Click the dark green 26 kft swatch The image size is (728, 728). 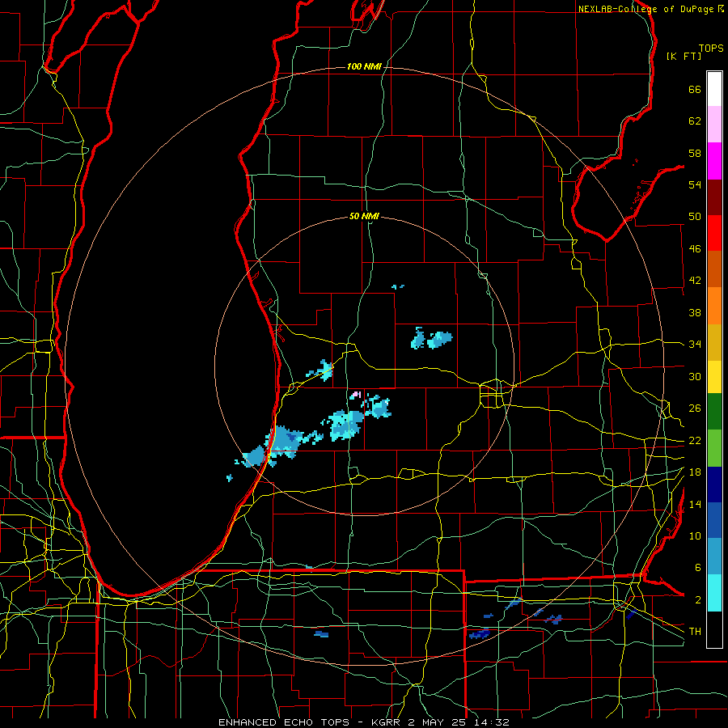[x=714, y=412]
